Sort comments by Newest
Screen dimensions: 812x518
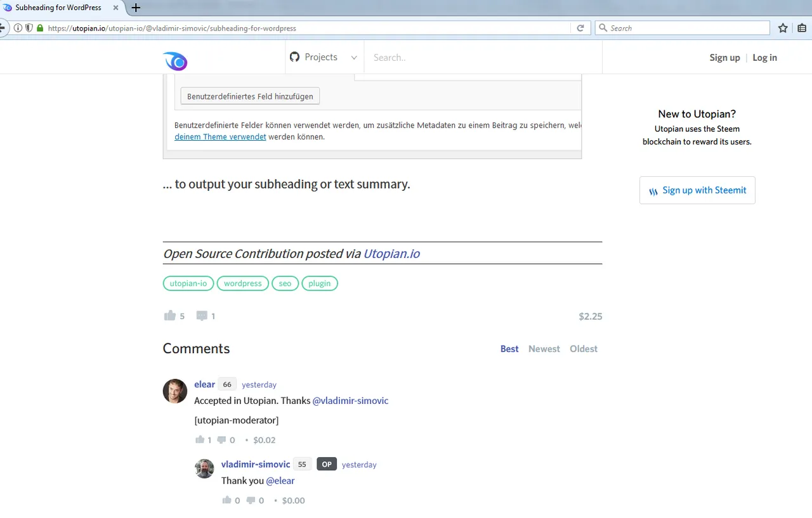[x=544, y=349]
